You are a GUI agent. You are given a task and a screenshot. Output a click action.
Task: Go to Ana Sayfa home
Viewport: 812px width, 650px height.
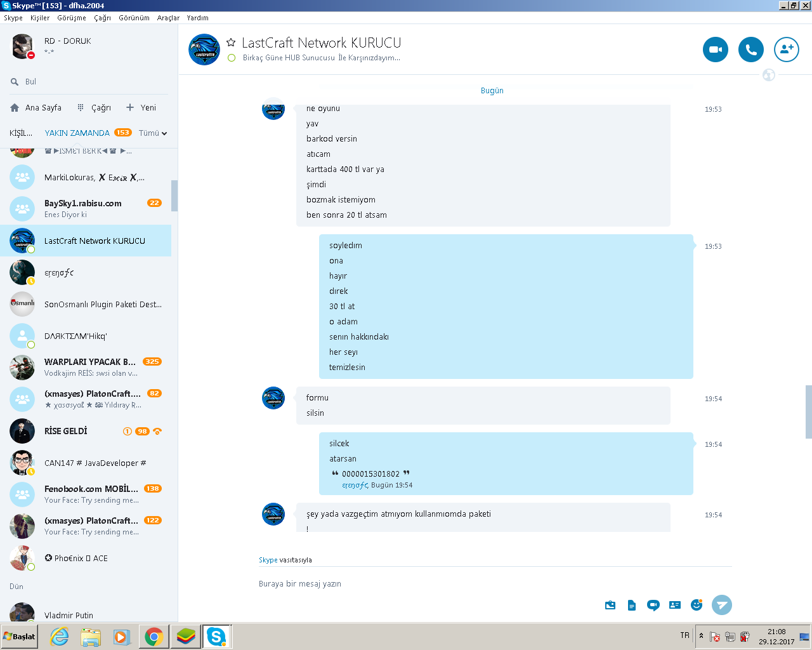(x=36, y=108)
